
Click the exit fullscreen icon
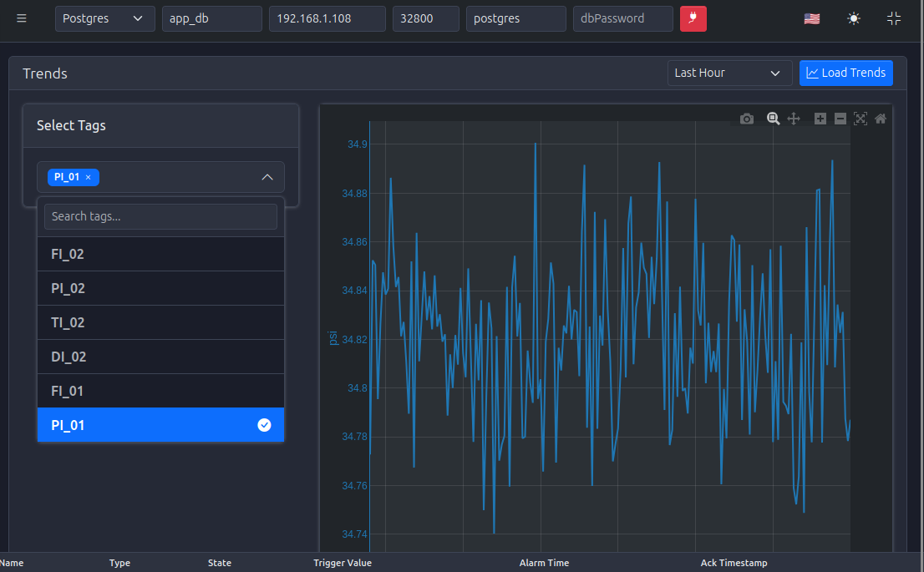pyautogui.click(x=894, y=18)
